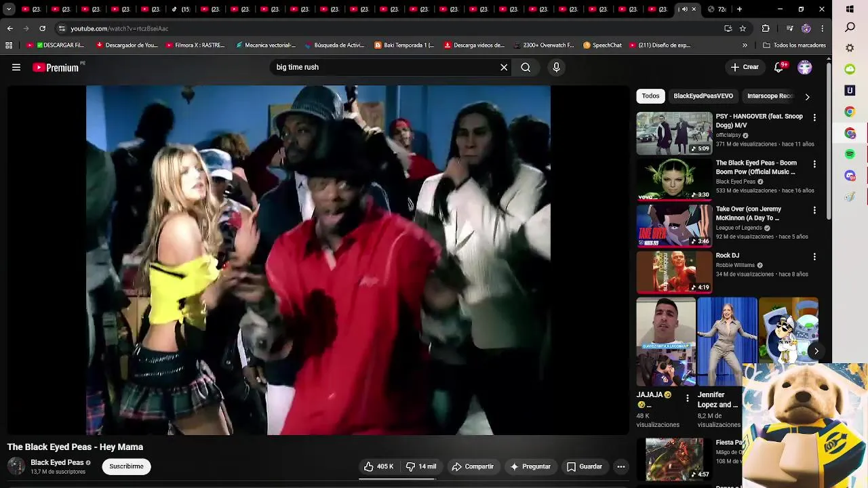Switch to the '72' tab
Screen dimensions: 868x488
717,9
